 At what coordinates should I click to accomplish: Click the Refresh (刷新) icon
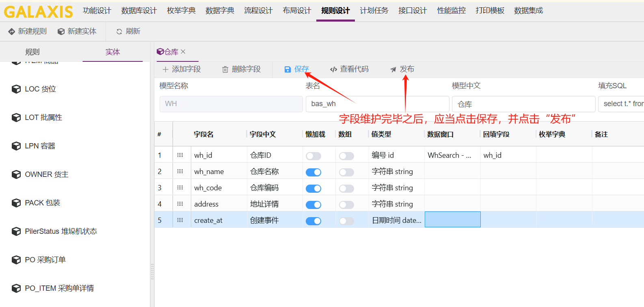[119, 31]
